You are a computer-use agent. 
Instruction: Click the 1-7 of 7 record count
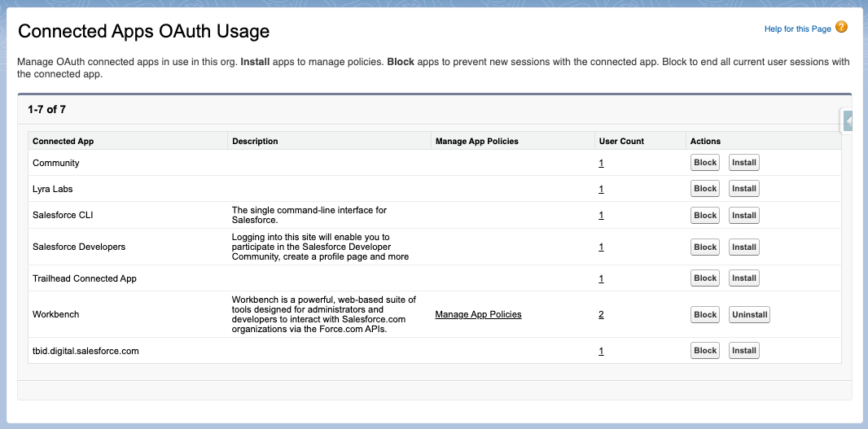click(47, 110)
